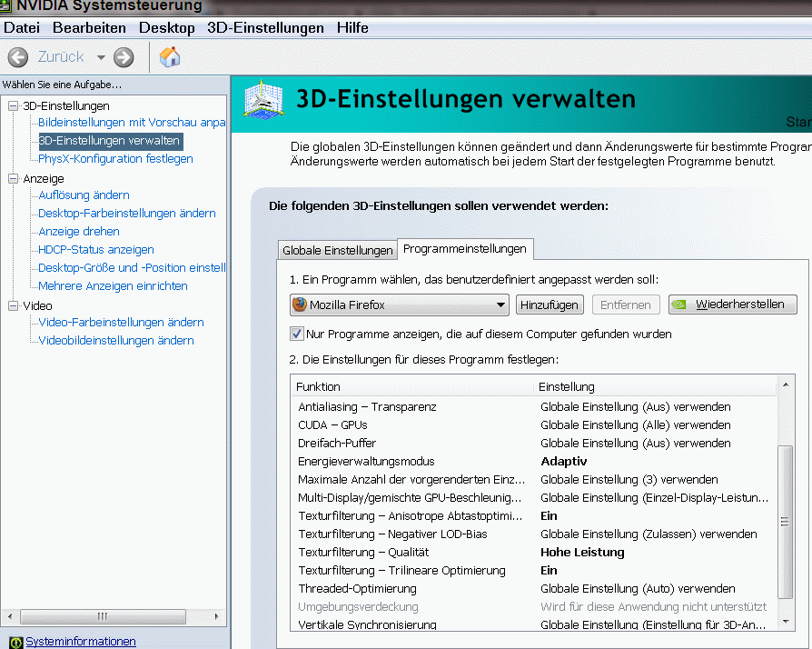Select the Energieverwaltungsmodus row

[533, 462]
